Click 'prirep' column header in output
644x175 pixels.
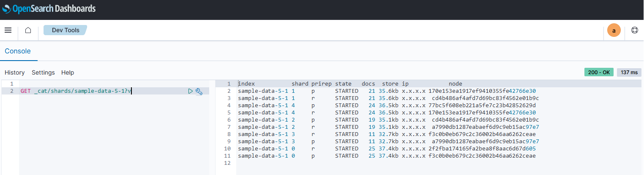322,84
